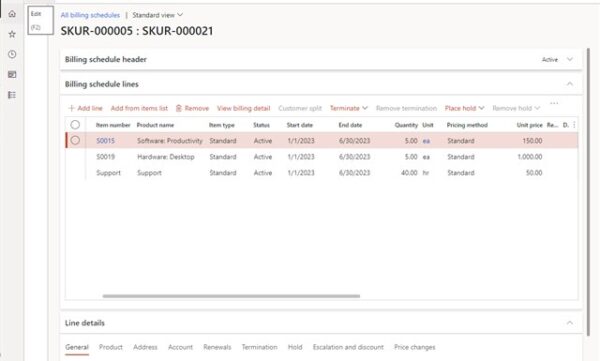
Task: Open the Home icon in left sidebar
Action: 12,14
